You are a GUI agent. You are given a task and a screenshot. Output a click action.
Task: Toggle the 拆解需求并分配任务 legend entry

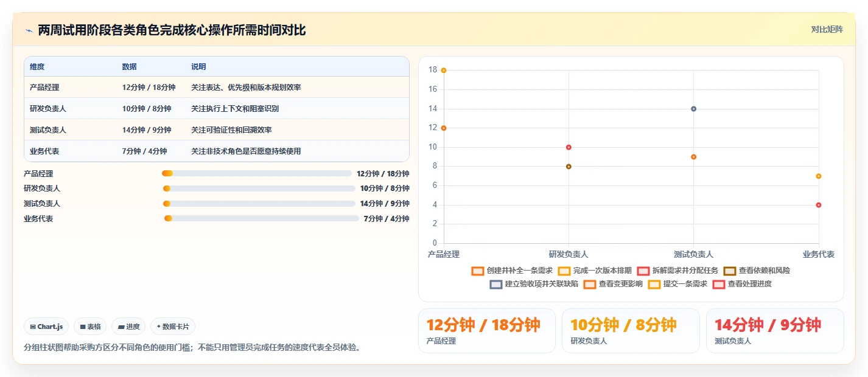(677, 271)
